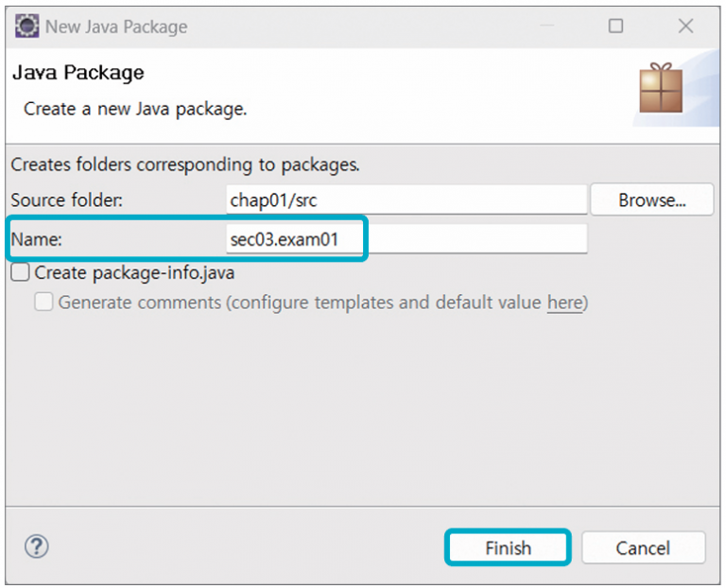The image size is (726, 588).
Task: Toggle the Generate comments checkbox
Action: [x=43, y=303]
